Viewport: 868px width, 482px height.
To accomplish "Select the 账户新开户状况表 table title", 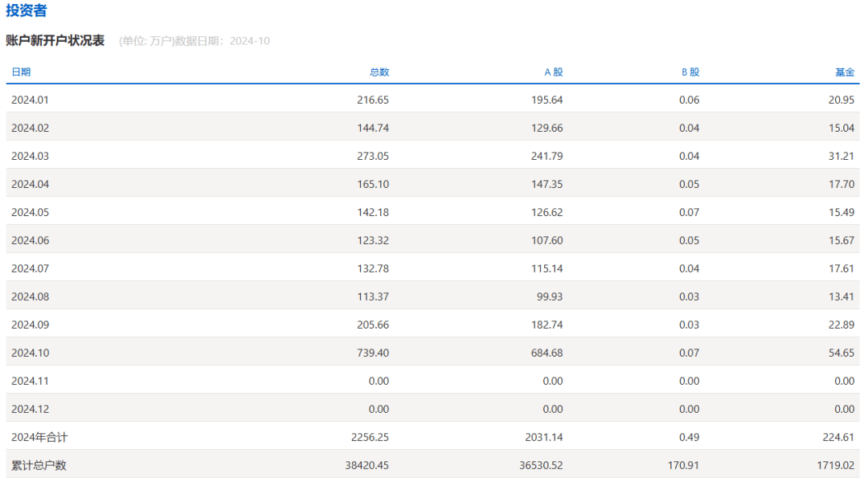I will (55, 41).
